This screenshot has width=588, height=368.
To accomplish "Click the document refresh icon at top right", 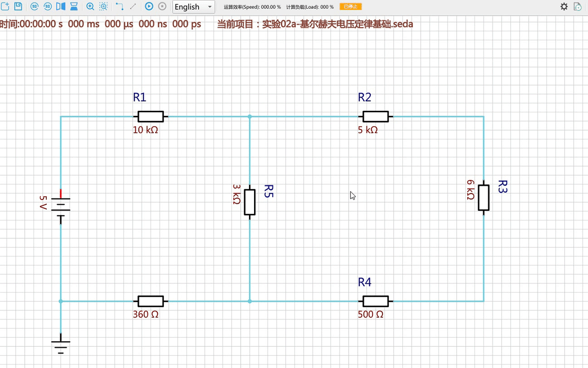I will click(577, 6).
